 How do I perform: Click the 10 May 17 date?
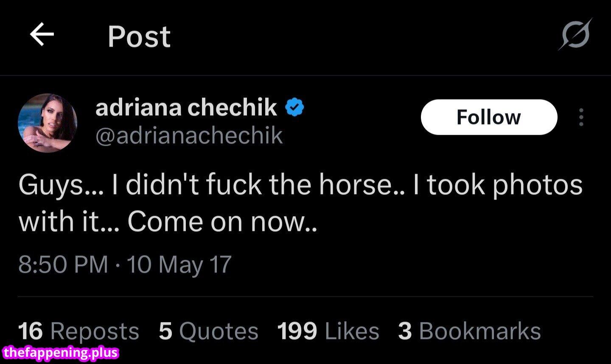point(179,264)
